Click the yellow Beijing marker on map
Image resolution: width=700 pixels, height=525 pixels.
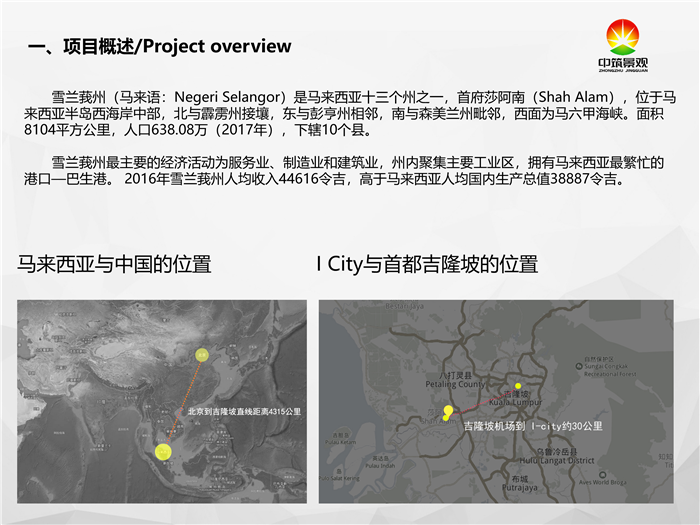[x=202, y=354]
